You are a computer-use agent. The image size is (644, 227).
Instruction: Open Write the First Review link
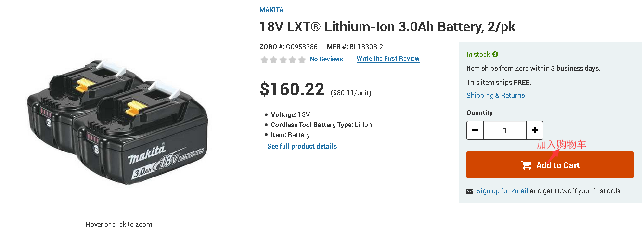click(388, 59)
